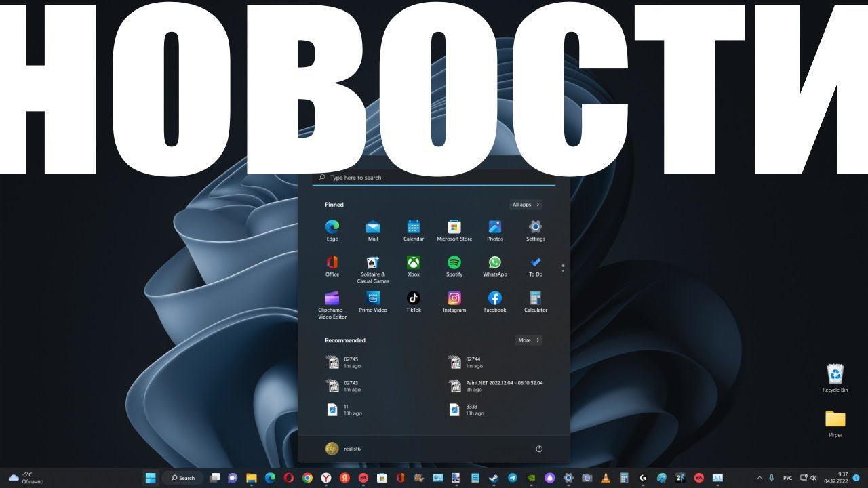Image resolution: width=868 pixels, height=488 pixels.
Task: Open Task View from the taskbar
Action: (x=215, y=478)
